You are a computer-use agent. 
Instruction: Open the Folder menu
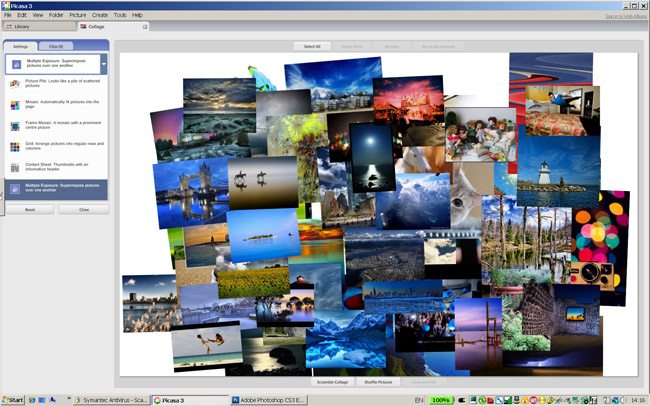pyautogui.click(x=56, y=15)
